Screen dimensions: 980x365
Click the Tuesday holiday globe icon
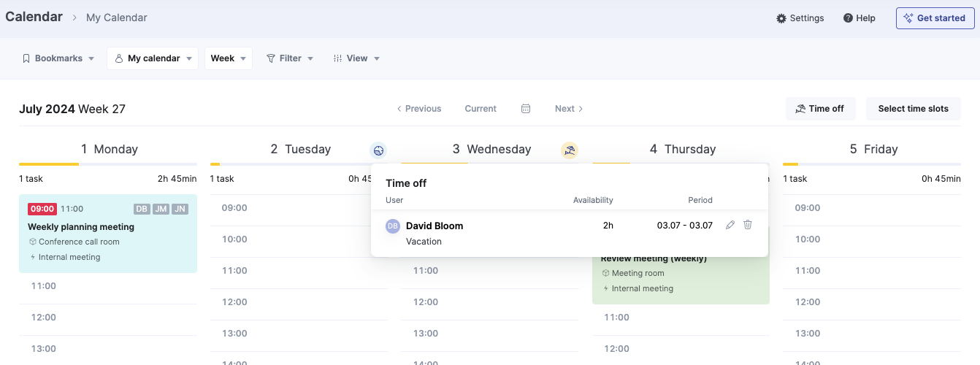pos(378,150)
